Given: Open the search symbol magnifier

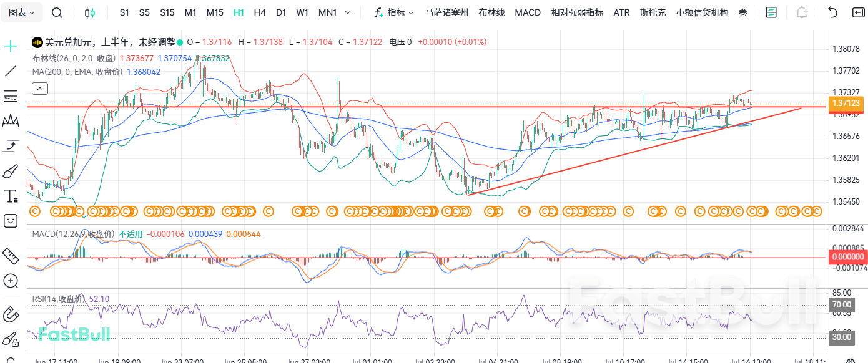Looking at the screenshot, I should [x=56, y=12].
